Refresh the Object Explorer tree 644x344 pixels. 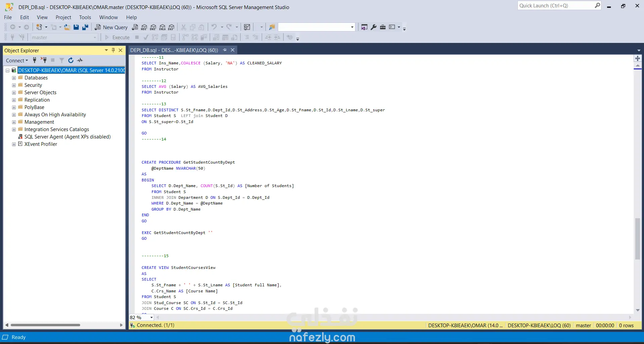point(71,60)
